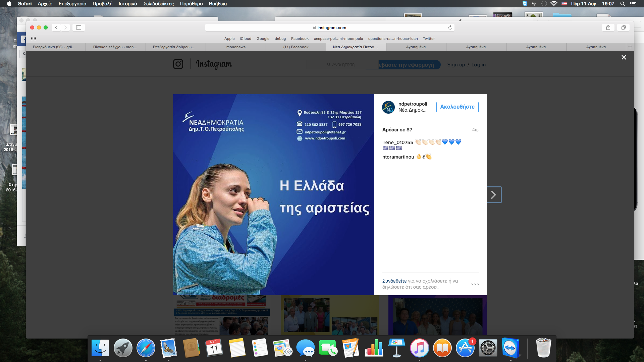
Task: Close the post overlay with X
Action: (624, 57)
